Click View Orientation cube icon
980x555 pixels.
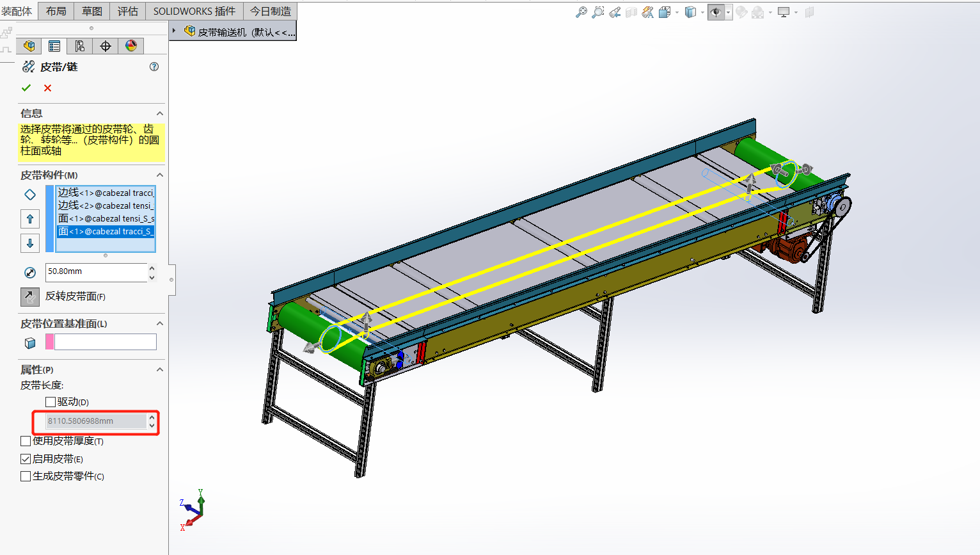(x=665, y=12)
